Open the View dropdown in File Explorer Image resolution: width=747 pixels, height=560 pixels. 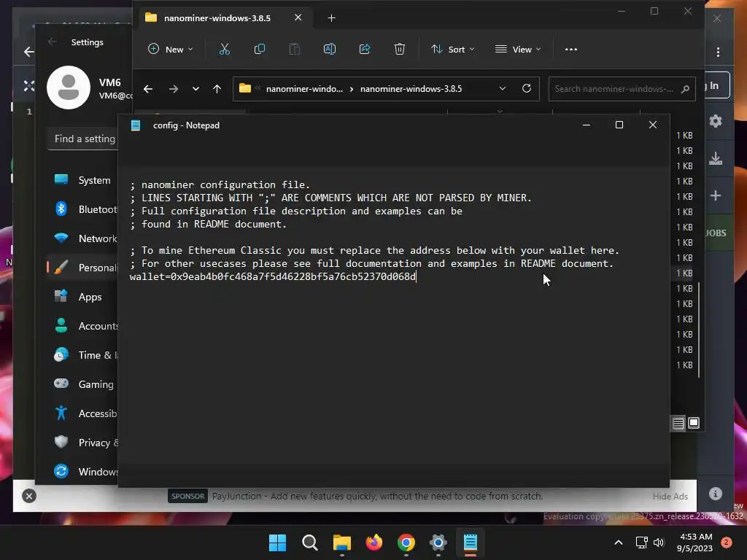[x=518, y=49]
